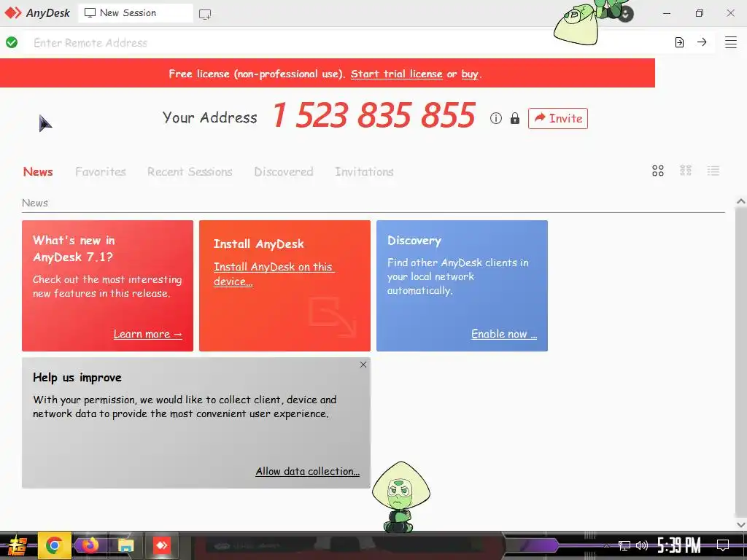Switch to the News tab
The image size is (747, 560).
[x=38, y=171]
